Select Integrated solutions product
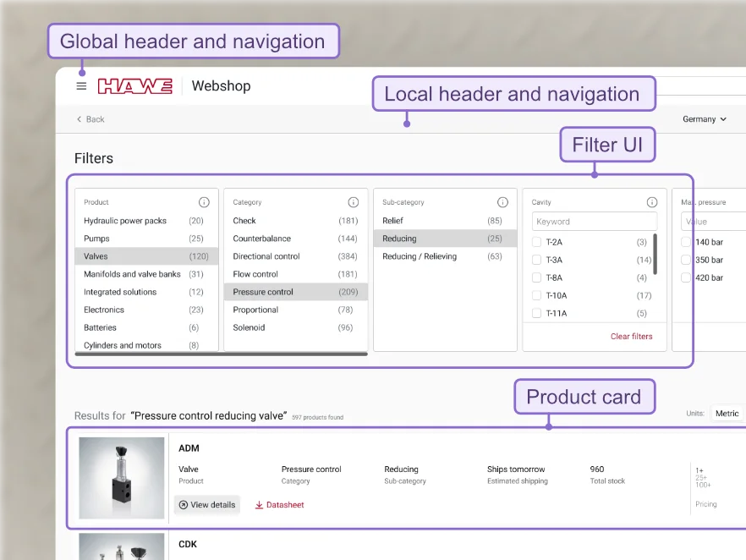The width and height of the screenshot is (746, 560). [x=146, y=292]
